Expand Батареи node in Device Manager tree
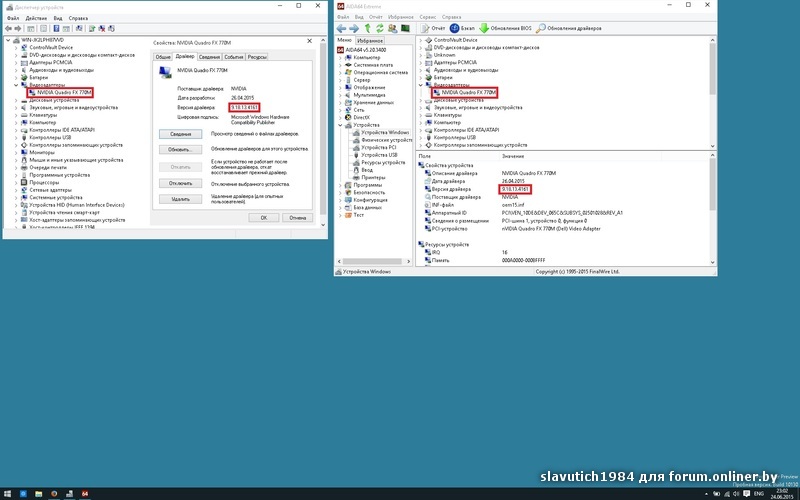Screen dimensions: 800x500 click(16, 78)
